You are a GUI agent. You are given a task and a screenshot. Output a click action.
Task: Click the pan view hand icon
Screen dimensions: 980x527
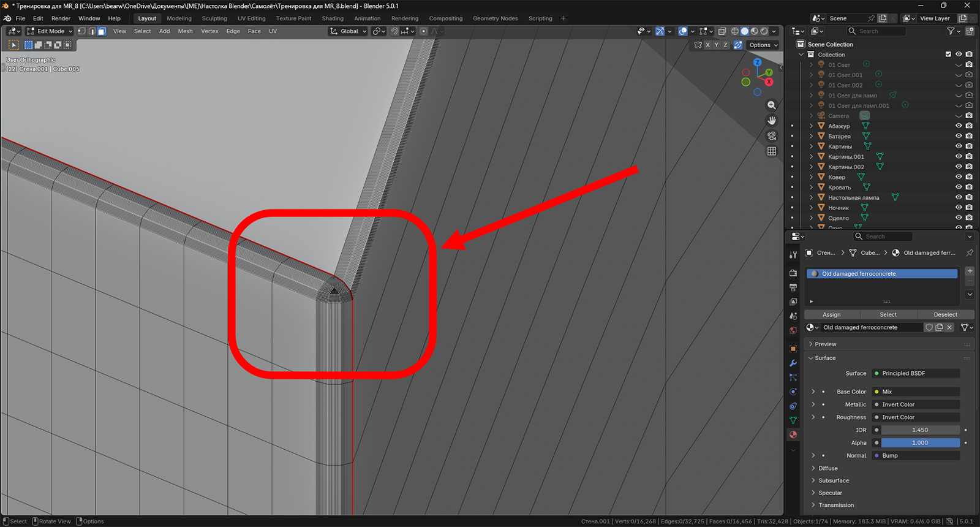(772, 121)
